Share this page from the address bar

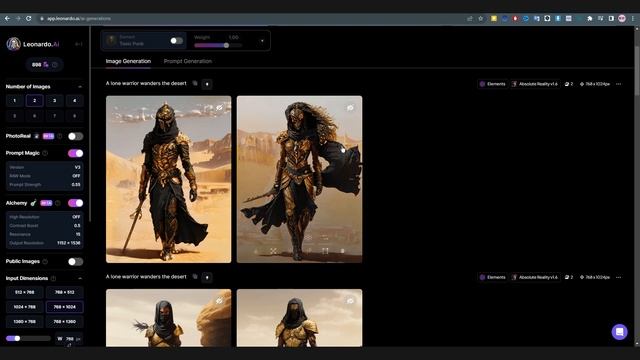coord(470,18)
